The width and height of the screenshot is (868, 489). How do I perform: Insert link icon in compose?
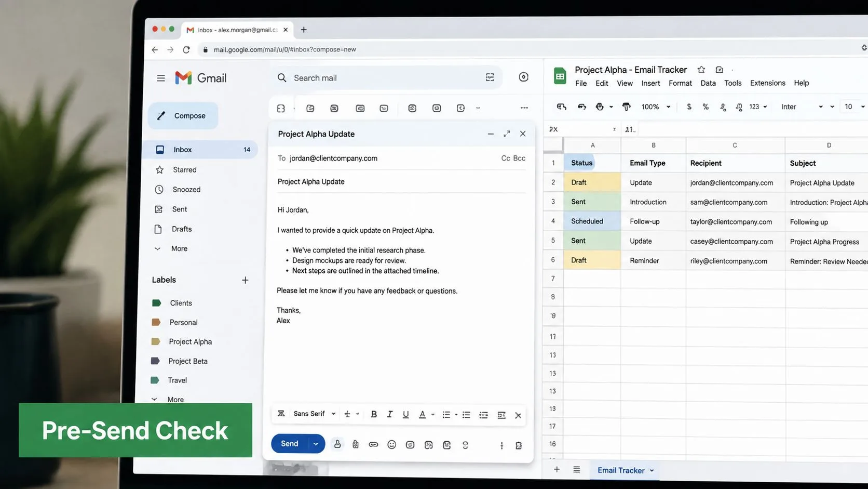(373, 445)
